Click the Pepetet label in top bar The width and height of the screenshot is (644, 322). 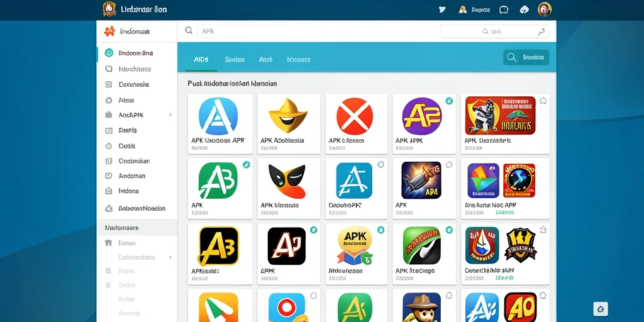coord(482,9)
